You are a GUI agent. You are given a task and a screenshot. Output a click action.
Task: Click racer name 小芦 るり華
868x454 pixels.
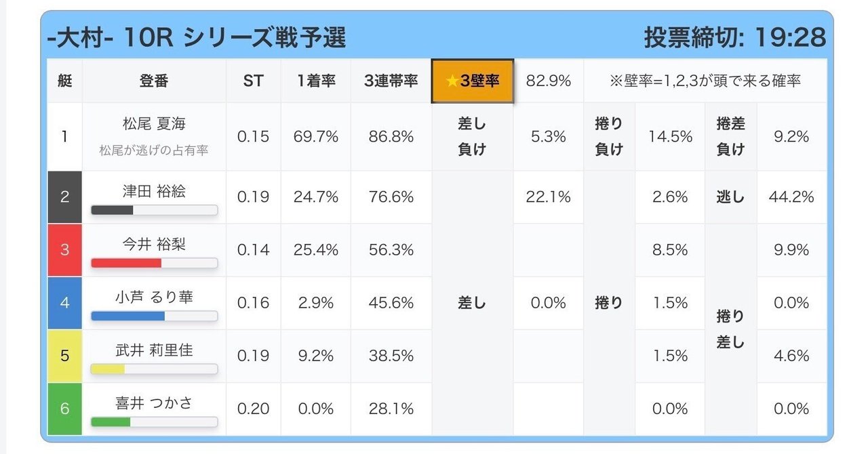point(154,297)
